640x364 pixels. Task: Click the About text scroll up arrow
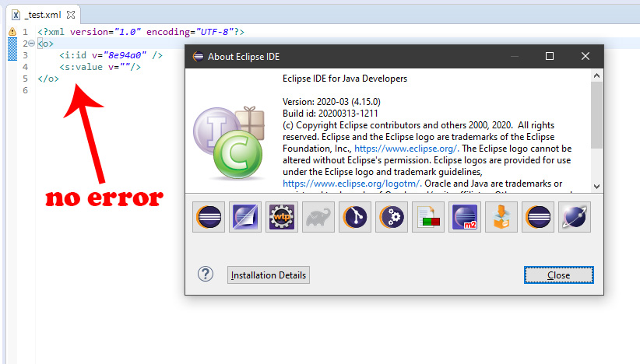(596, 75)
